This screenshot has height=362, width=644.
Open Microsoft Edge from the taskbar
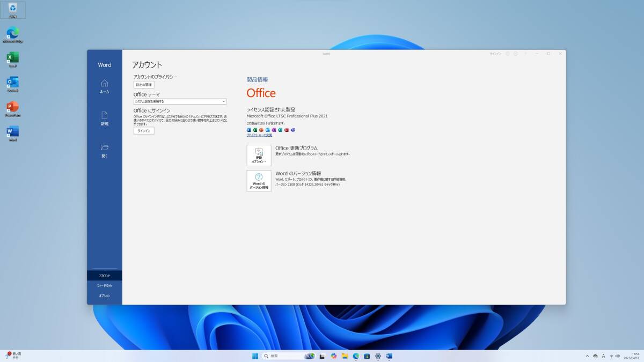point(356,356)
